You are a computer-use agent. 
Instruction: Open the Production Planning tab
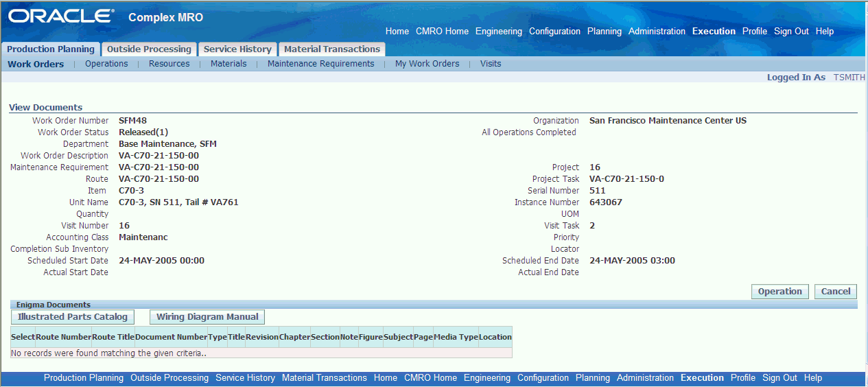[51, 49]
